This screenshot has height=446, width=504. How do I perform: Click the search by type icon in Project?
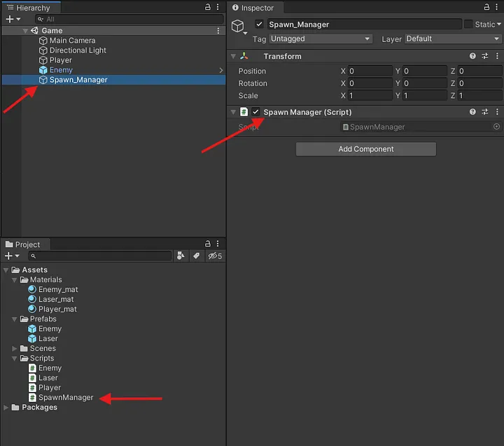pyautogui.click(x=181, y=256)
